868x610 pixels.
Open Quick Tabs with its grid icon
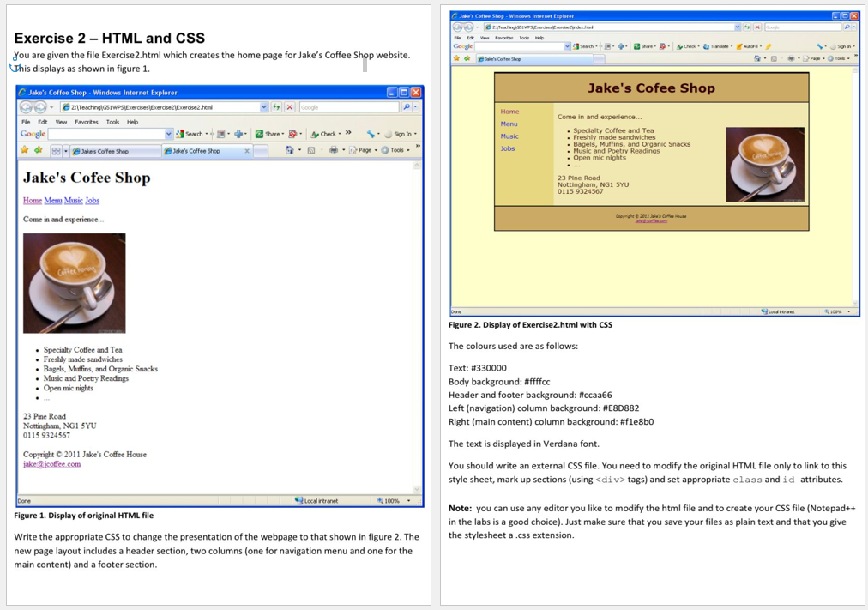tap(55, 151)
